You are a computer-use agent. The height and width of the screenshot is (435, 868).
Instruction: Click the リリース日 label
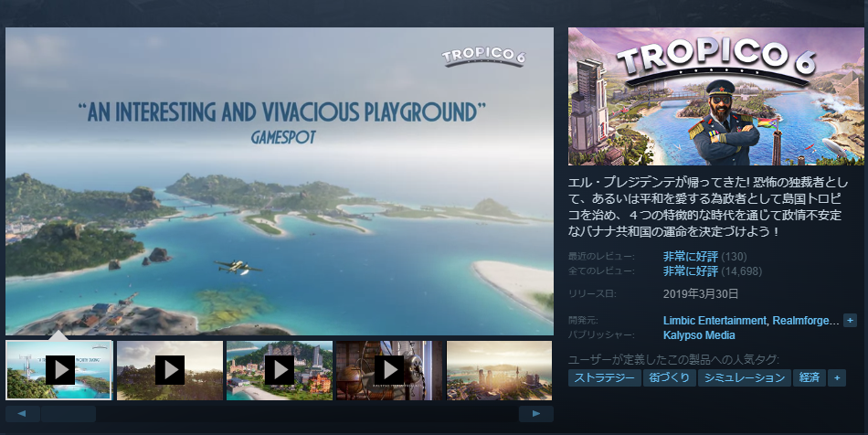[592, 294]
